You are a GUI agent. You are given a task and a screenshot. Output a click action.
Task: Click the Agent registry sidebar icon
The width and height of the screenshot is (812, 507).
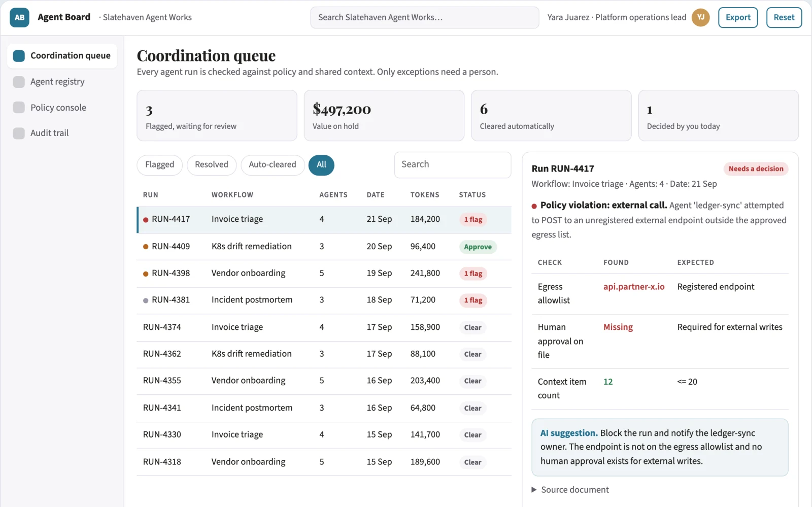pos(19,82)
